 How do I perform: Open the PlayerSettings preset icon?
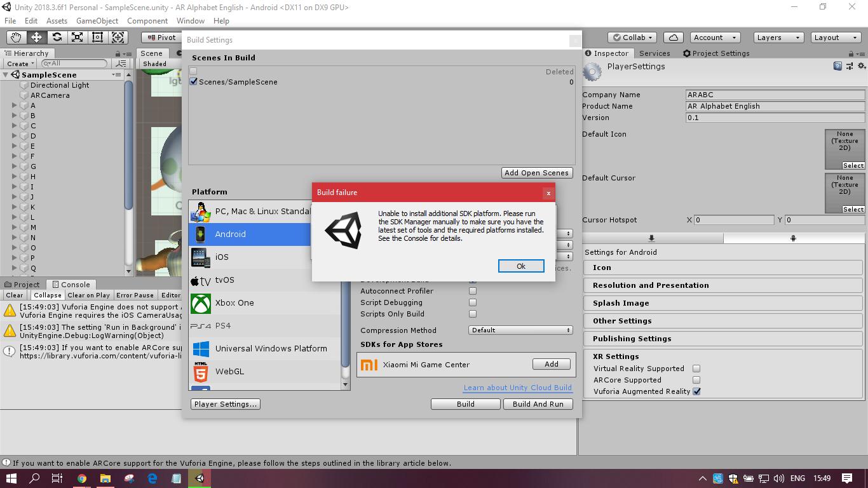850,66
